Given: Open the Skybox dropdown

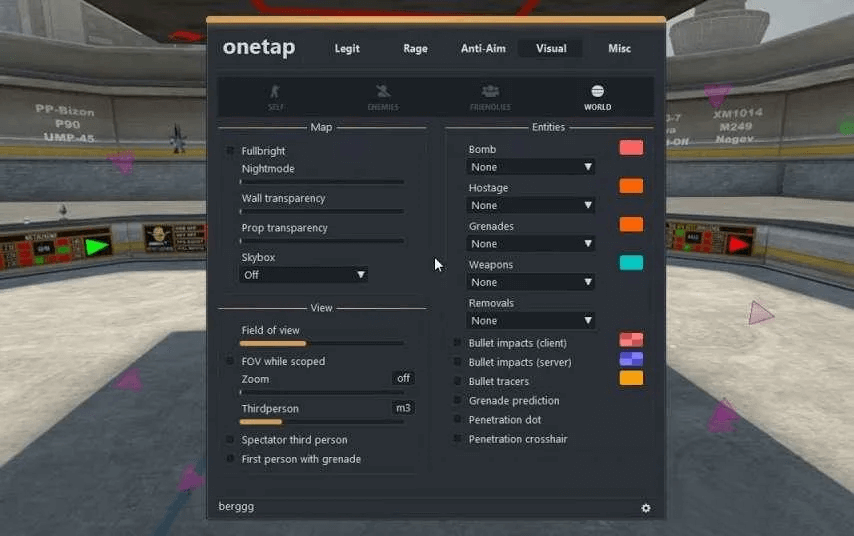Looking at the screenshot, I should 303,274.
